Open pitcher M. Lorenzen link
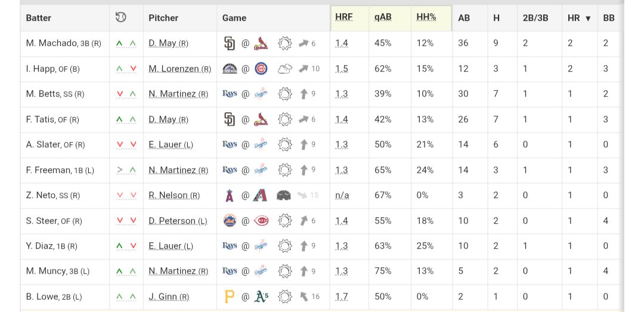This screenshot has height=312, width=644. (x=180, y=69)
